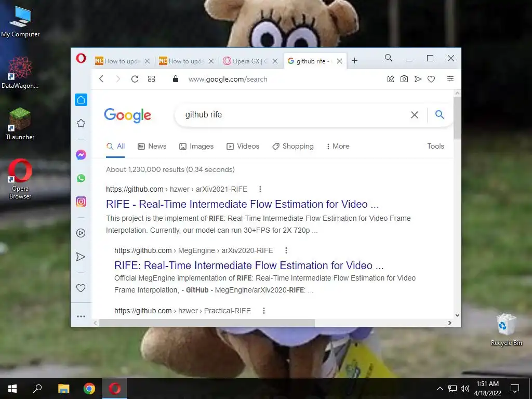532x399 pixels.
Task: Open taskbar search magnifier
Action: [37, 389]
